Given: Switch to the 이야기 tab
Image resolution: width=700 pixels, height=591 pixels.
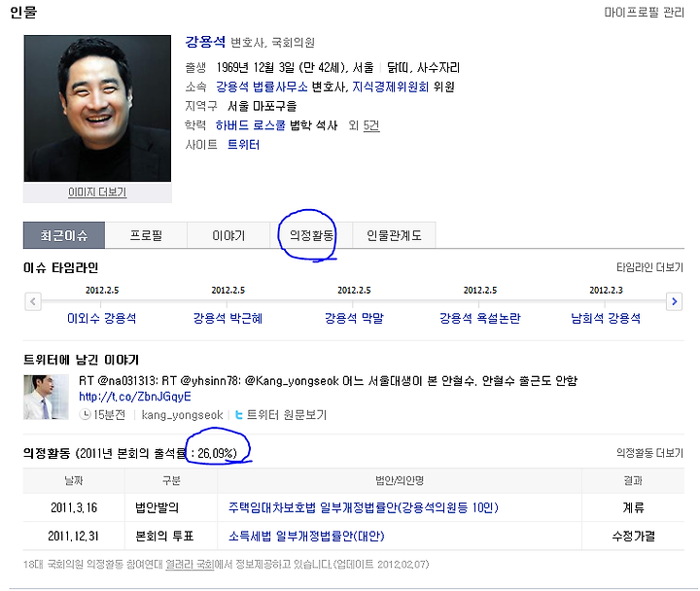Looking at the screenshot, I should pyautogui.click(x=228, y=235).
